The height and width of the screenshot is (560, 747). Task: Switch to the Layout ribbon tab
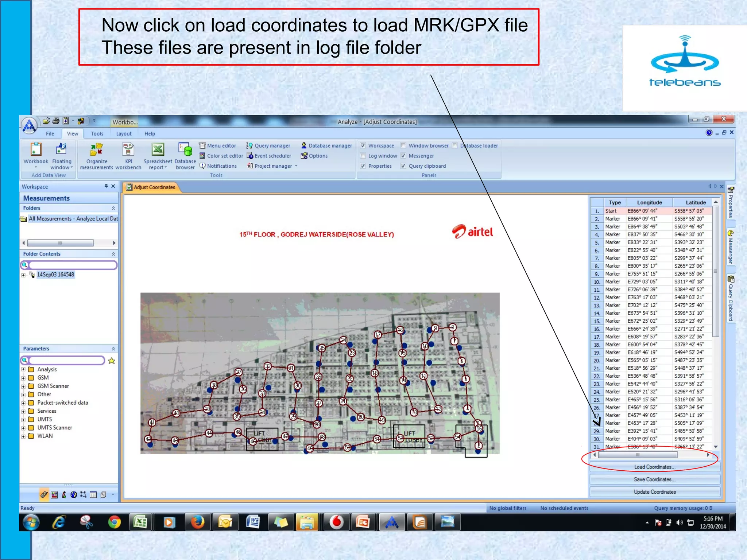124,134
